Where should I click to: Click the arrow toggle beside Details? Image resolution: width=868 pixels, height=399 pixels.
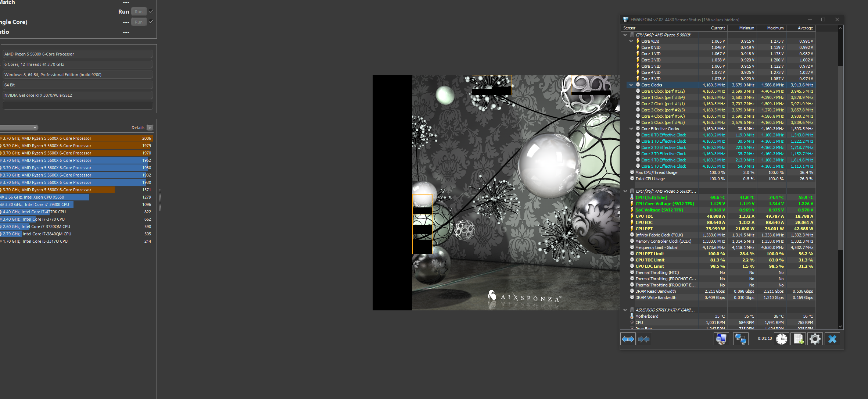pyautogui.click(x=150, y=128)
